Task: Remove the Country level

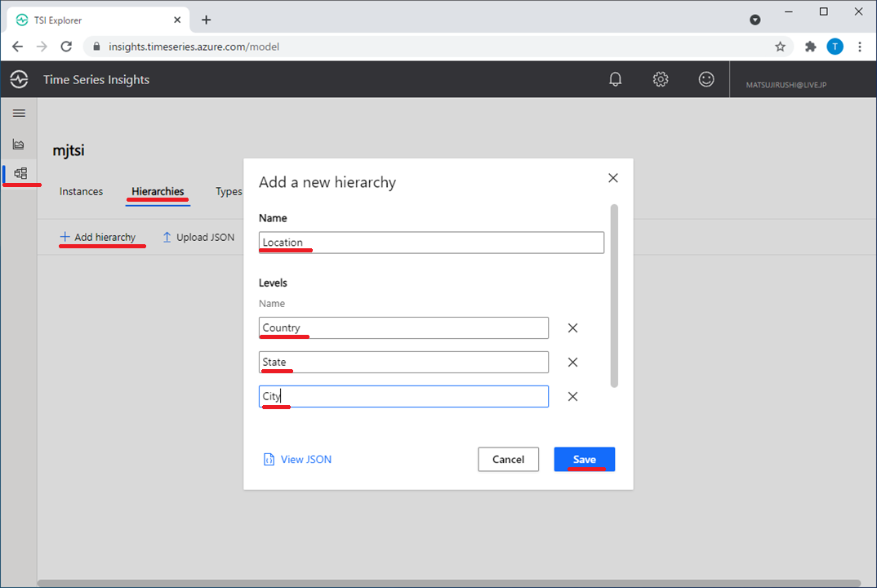Action: (572, 327)
